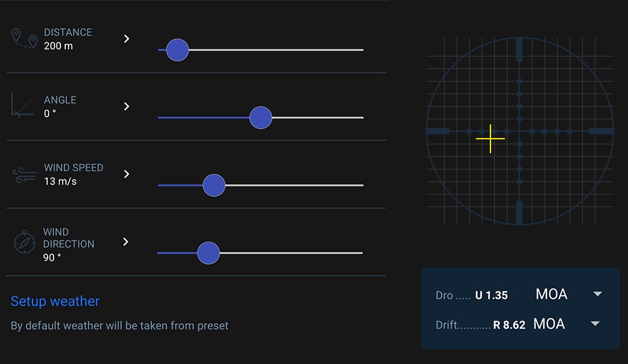Image resolution: width=628 pixels, height=364 pixels.
Task: Open the Wind Direction detail arrow
Action: pos(126,242)
